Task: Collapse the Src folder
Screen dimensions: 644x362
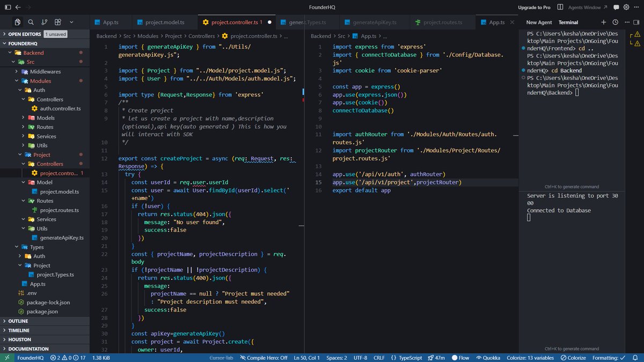Action: click(45, 62)
